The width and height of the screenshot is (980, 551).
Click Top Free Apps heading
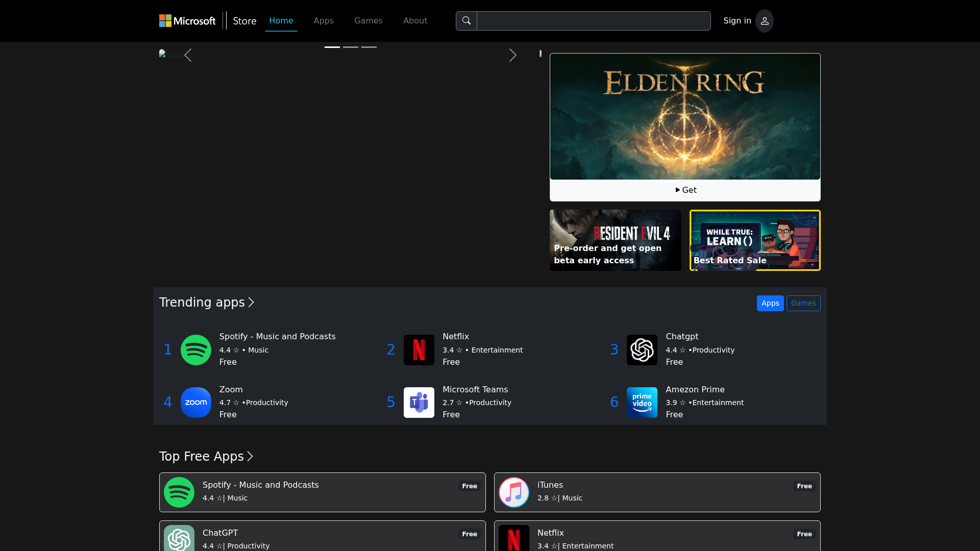(202, 457)
